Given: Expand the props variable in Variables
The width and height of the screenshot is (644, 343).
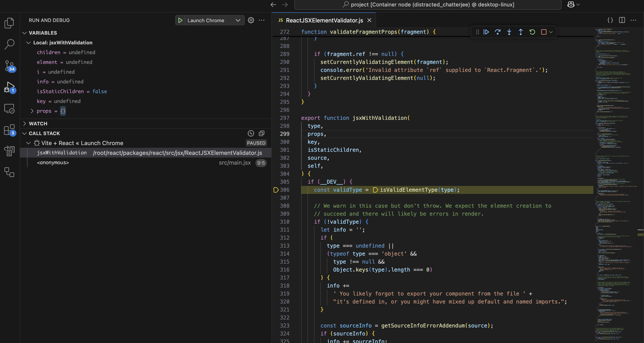Looking at the screenshot, I should pos(32,111).
